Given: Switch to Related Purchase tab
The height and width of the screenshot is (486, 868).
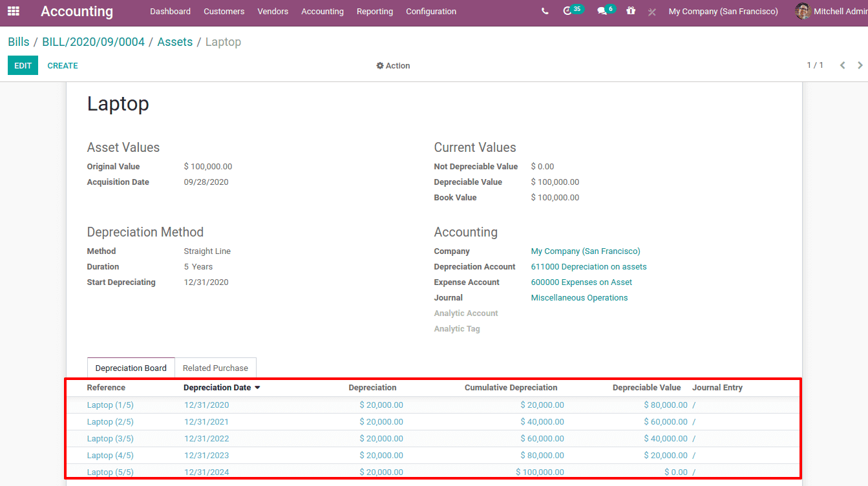Looking at the screenshot, I should (215, 368).
